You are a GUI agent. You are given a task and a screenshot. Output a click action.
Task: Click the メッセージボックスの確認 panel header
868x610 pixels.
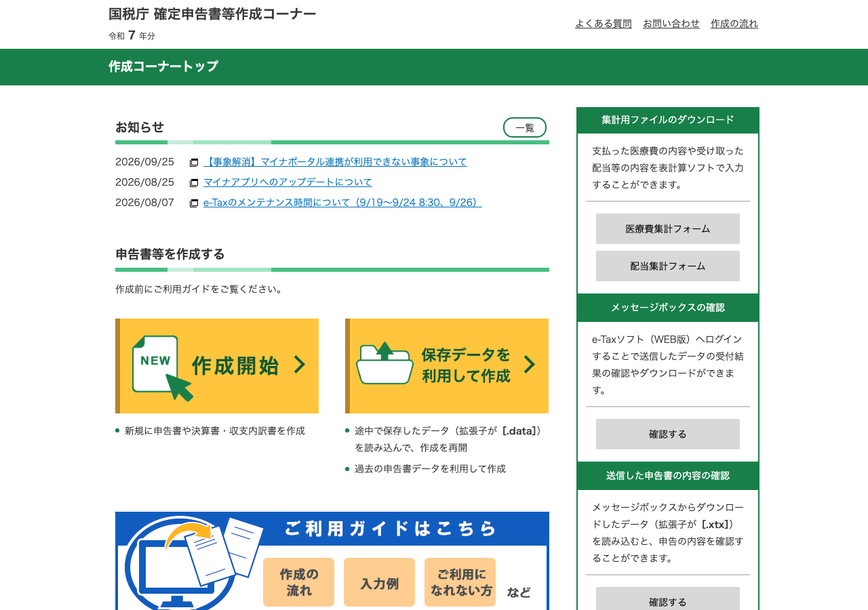point(668,308)
